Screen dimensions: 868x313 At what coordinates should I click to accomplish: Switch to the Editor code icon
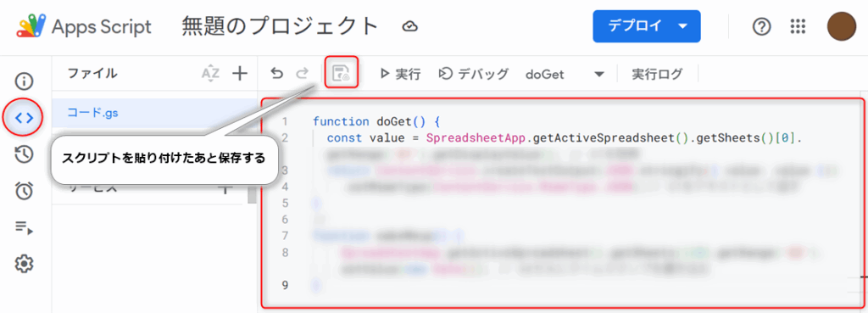click(24, 117)
